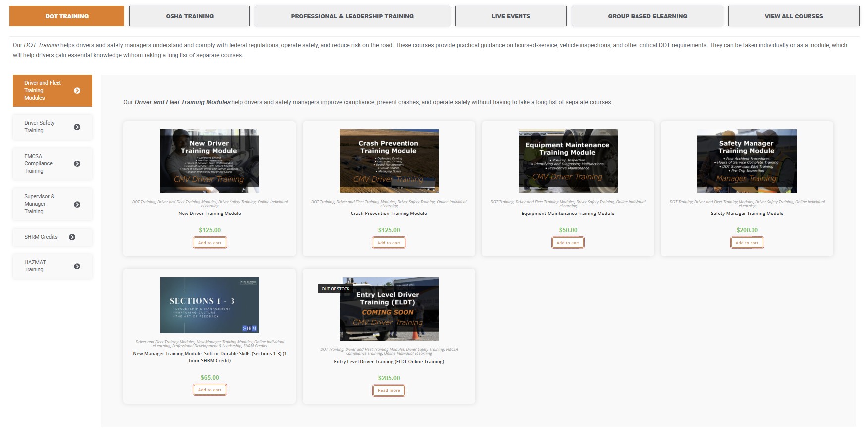868x429 pixels.
Task: Click arrow icon on Driver and Fleet Modules
Action: [77, 91]
